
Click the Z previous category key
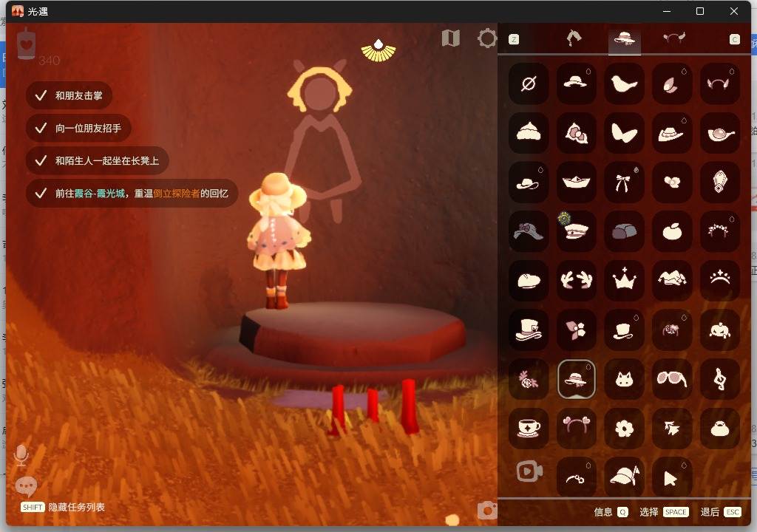click(x=514, y=40)
